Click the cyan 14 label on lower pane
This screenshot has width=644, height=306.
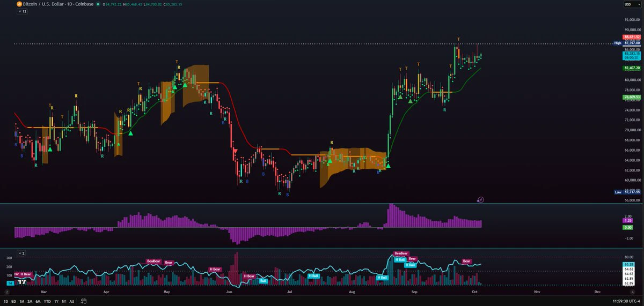click(10, 282)
